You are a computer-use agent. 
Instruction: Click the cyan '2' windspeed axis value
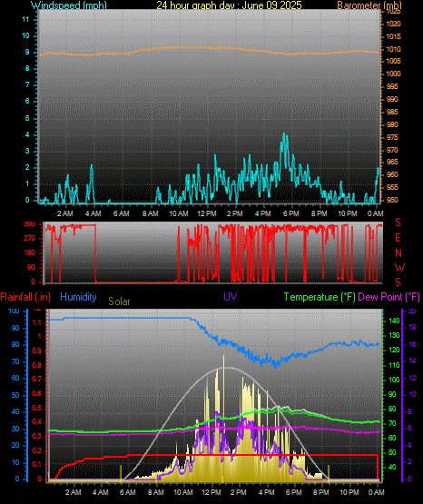click(27, 167)
